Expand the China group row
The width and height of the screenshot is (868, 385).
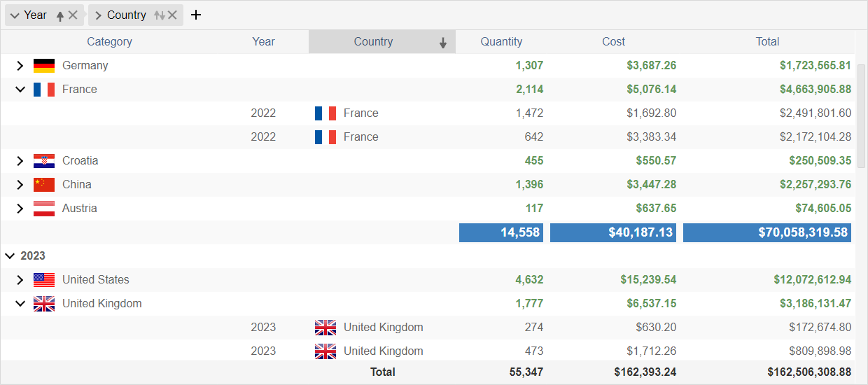(x=20, y=185)
